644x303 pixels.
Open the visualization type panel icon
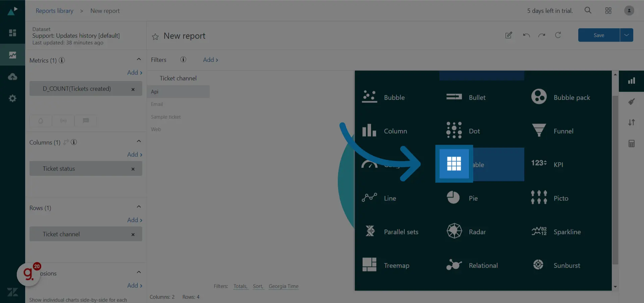point(632,81)
